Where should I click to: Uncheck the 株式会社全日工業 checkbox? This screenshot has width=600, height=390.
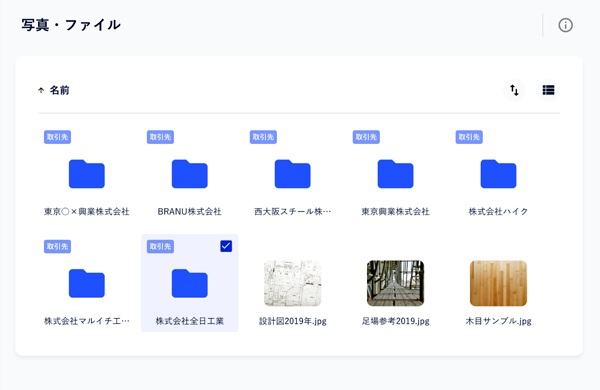(226, 246)
